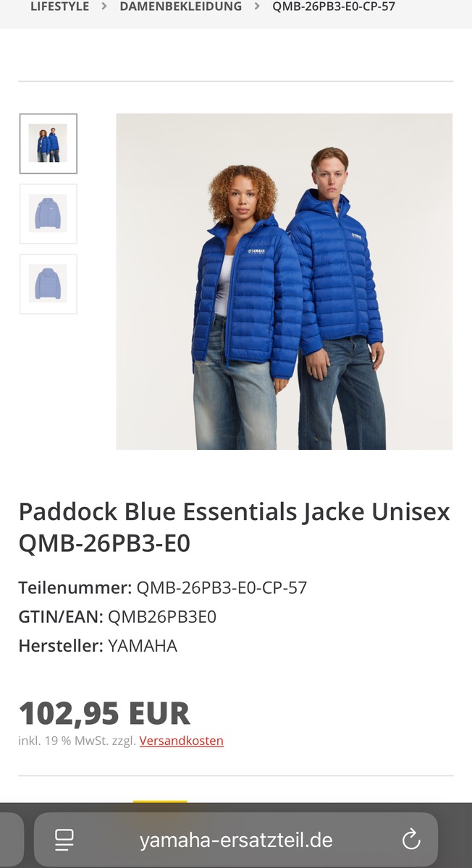This screenshot has height=868, width=472.
Task: Click the chevron after LIFESTYLE breadcrumb
Action: [x=104, y=7]
